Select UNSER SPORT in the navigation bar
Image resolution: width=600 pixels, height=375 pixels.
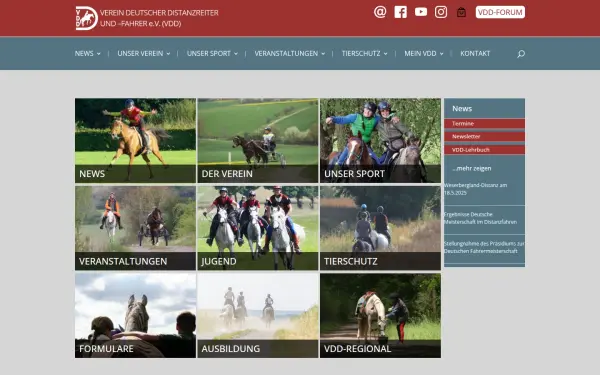pos(209,54)
